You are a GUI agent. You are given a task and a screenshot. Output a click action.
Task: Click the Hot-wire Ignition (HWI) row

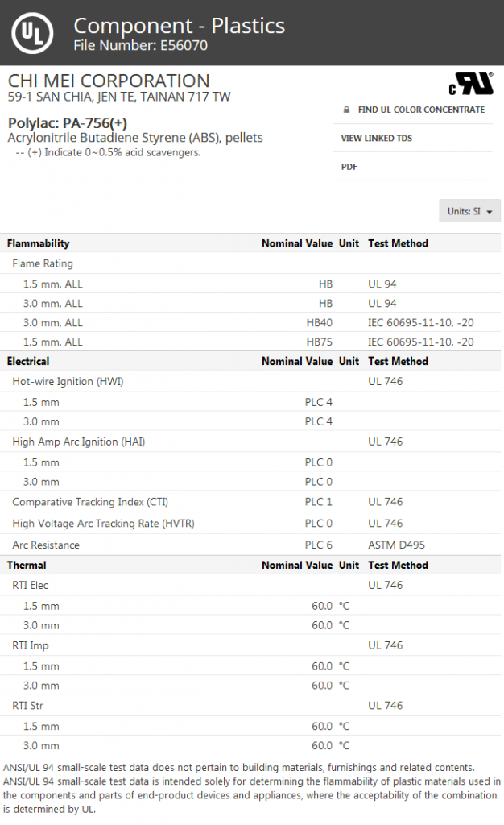pyautogui.click(x=68, y=381)
